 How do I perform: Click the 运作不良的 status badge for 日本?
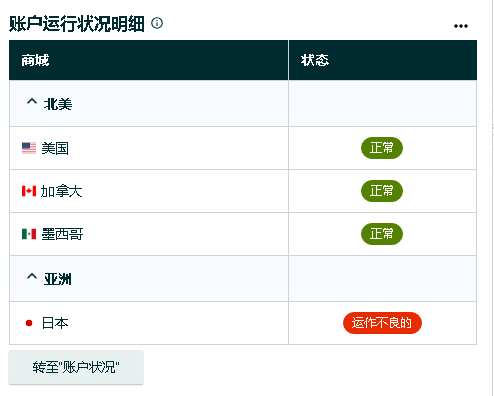382,323
